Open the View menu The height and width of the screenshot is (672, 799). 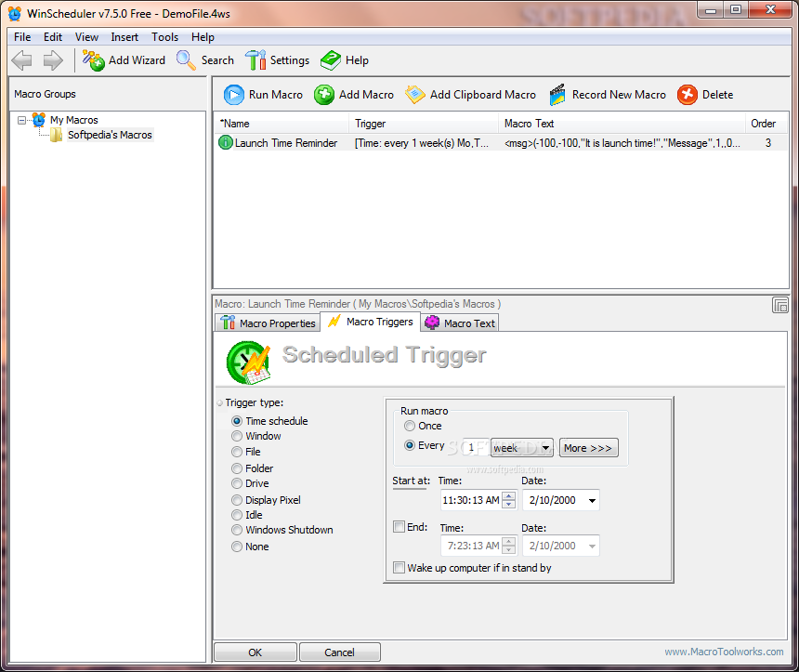86,37
